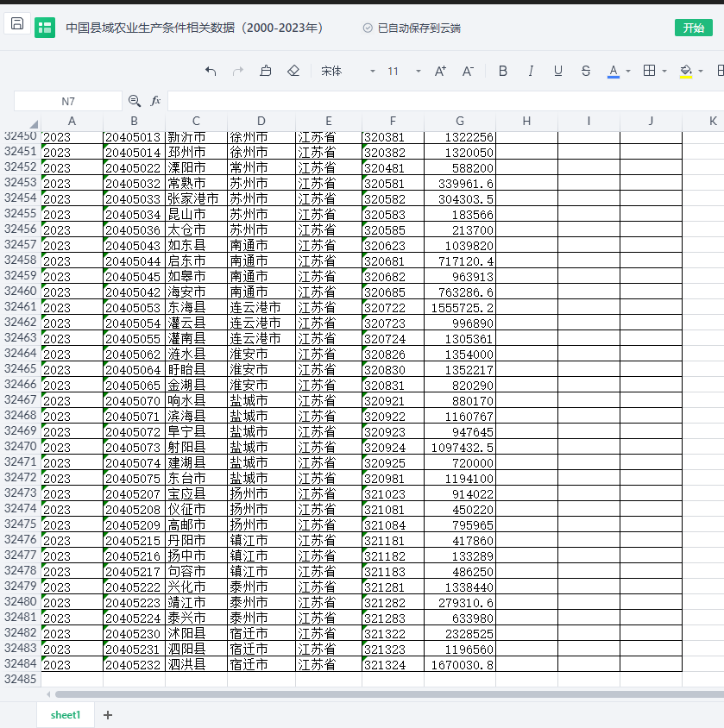Screen dimensions: 724x728
Task: Select column C header
Action: coord(196,121)
